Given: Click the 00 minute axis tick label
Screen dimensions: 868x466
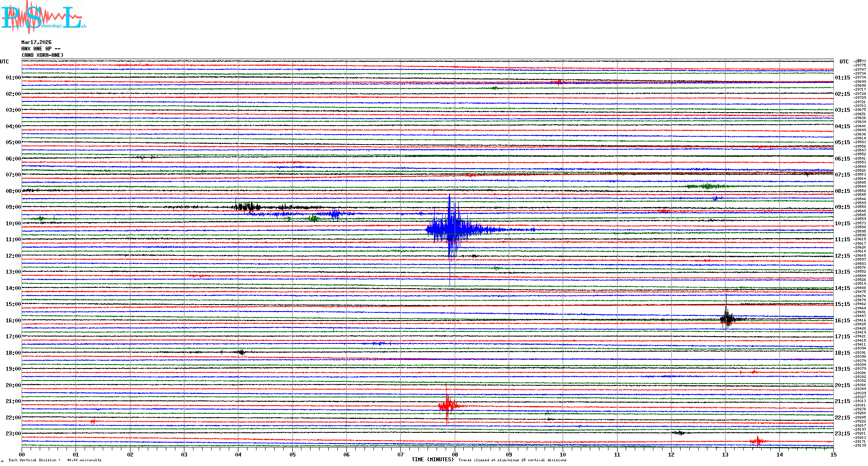Looking at the screenshot, I should tap(22, 454).
